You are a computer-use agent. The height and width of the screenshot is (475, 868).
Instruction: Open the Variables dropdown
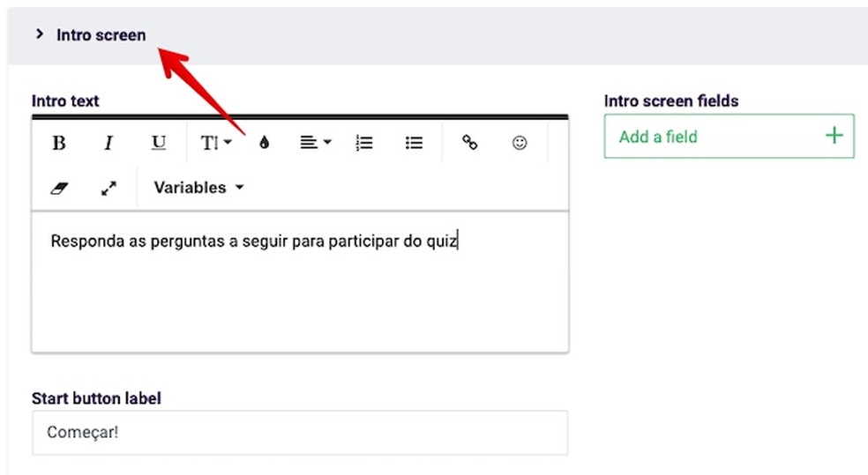coord(198,188)
